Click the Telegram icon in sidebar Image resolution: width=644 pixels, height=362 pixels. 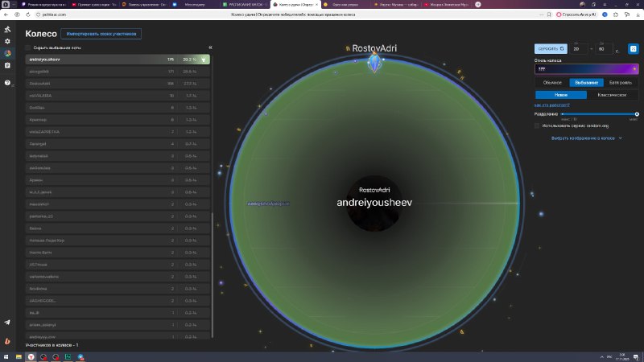point(7,322)
